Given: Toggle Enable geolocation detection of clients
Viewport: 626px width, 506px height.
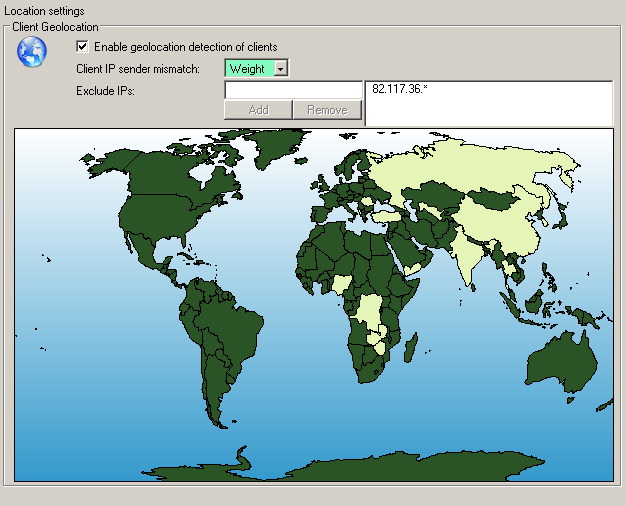Looking at the screenshot, I should pos(83,47).
